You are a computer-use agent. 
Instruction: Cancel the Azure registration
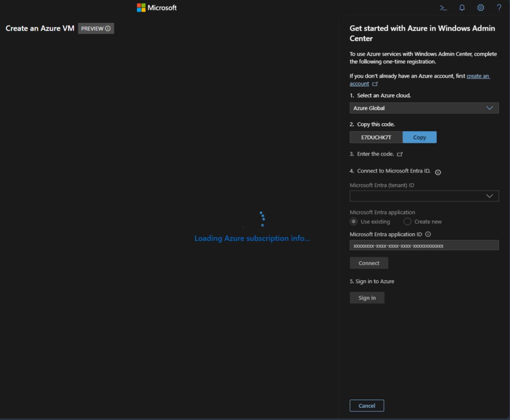pos(367,405)
